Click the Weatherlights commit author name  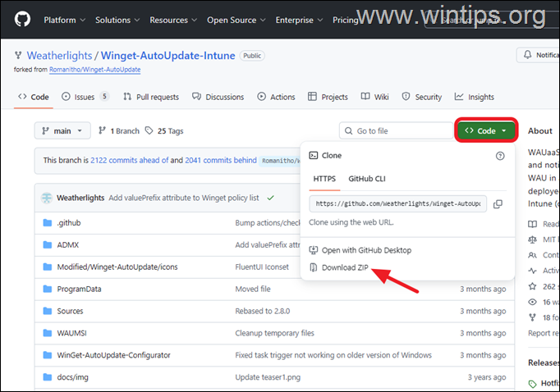tap(80, 198)
